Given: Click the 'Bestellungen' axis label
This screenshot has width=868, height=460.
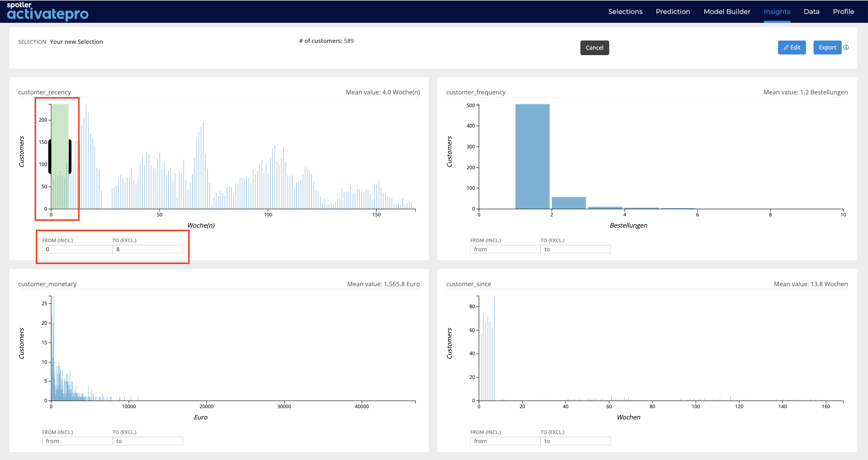Looking at the screenshot, I should [x=628, y=225].
